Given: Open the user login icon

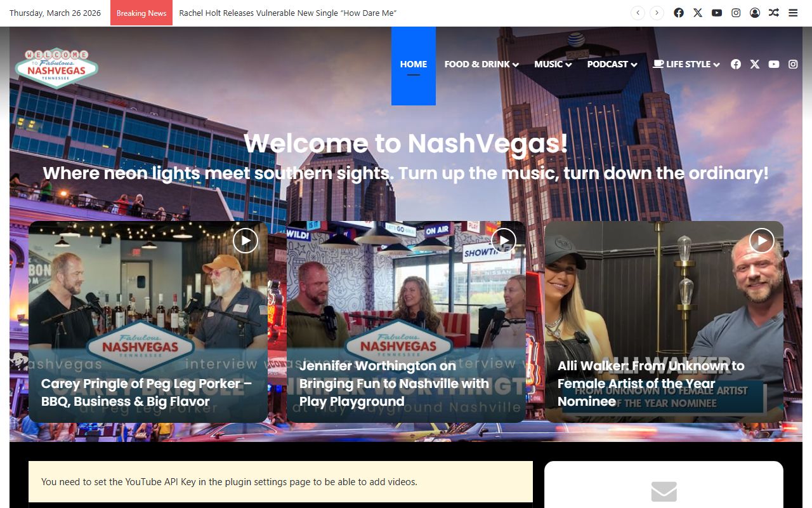Looking at the screenshot, I should (x=755, y=13).
